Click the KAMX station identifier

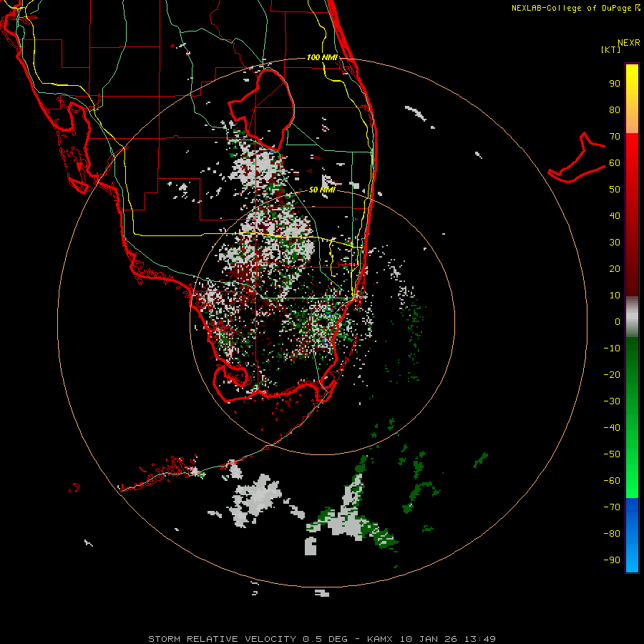(380, 639)
